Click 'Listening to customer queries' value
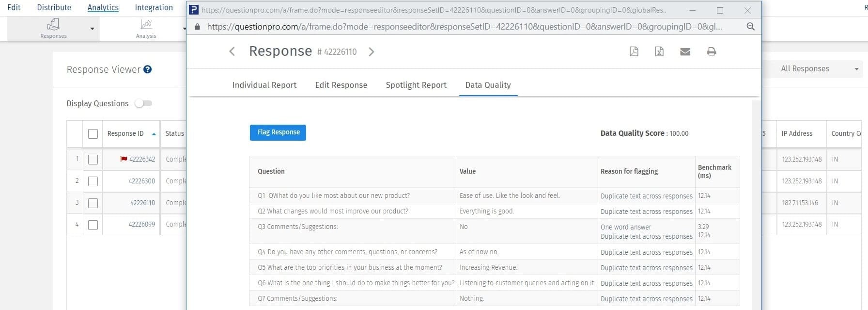Image resolution: width=868 pixels, height=310 pixels. [527, 283]
